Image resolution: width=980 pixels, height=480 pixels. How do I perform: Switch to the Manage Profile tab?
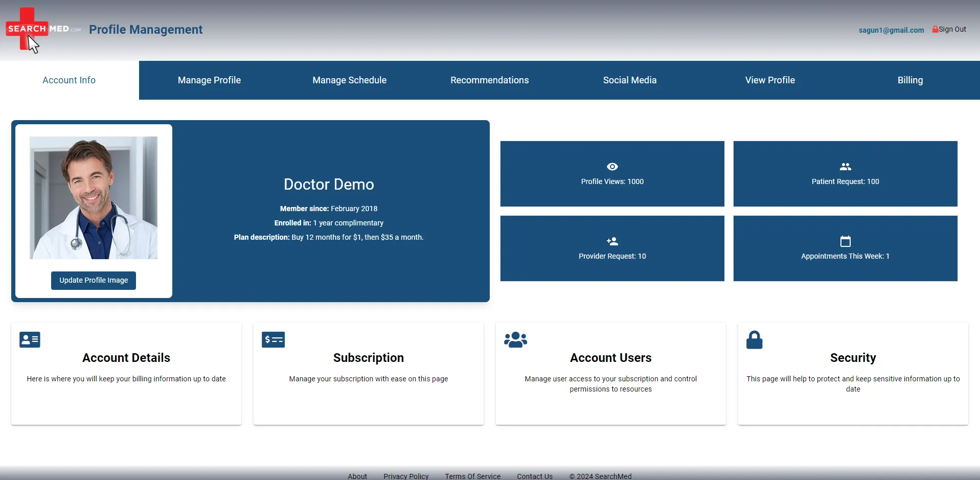[x=209, y=80]
